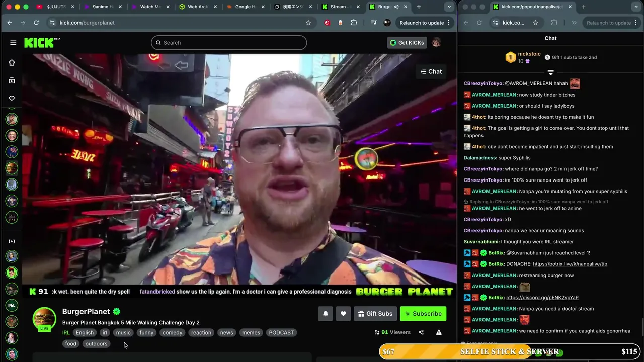Open the three-dot Chrome menu in popout window
Viewport: 644px width, 362px height.
point(636,23)
